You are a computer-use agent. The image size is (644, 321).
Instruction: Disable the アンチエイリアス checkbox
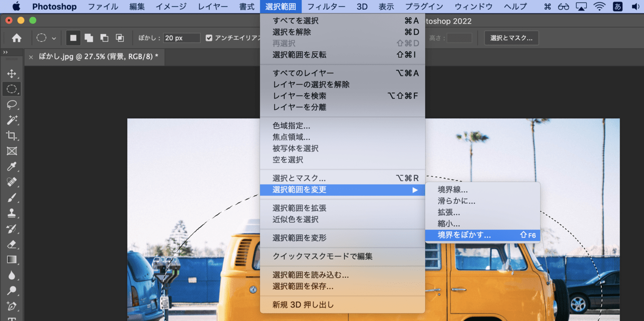click(208, 38)
